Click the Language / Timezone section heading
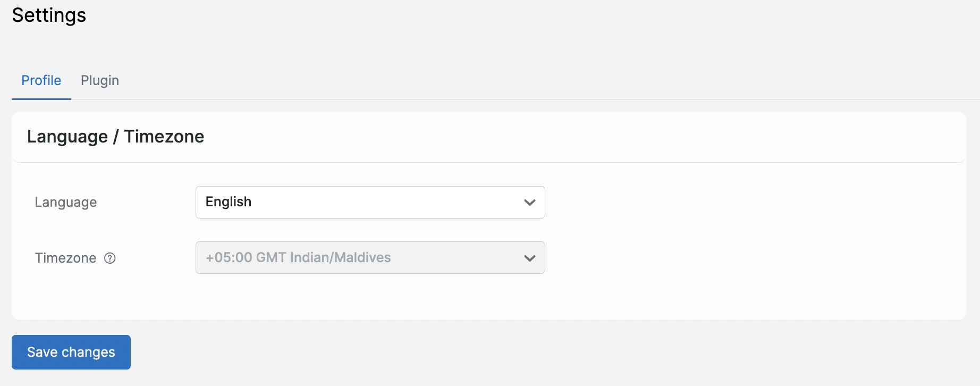 pos(115,137)
